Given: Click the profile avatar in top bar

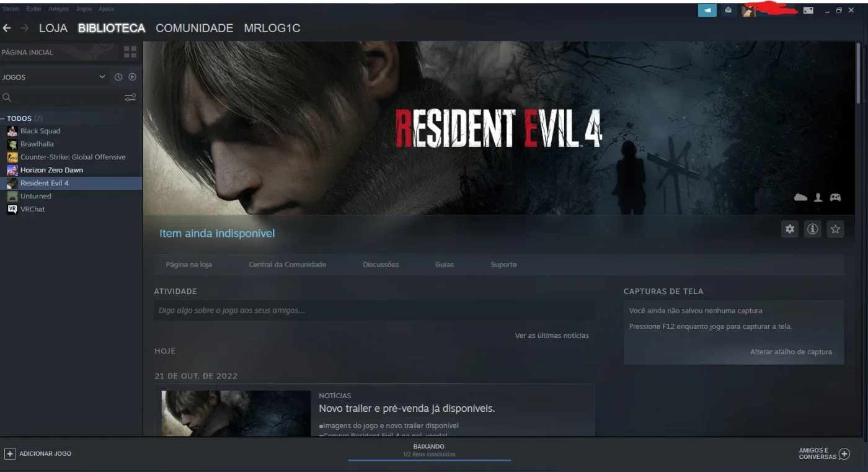Looking at the screenshot, I should coord(748,10).
